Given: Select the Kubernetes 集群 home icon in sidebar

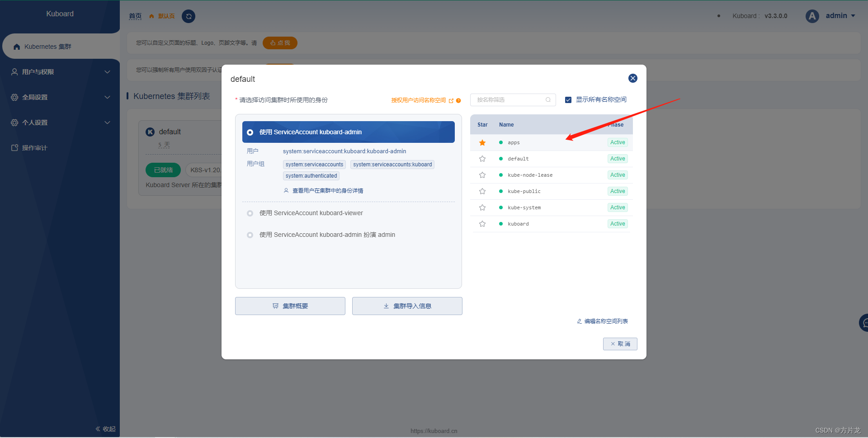Looking at the screenshot, I should tap(17, 46).
